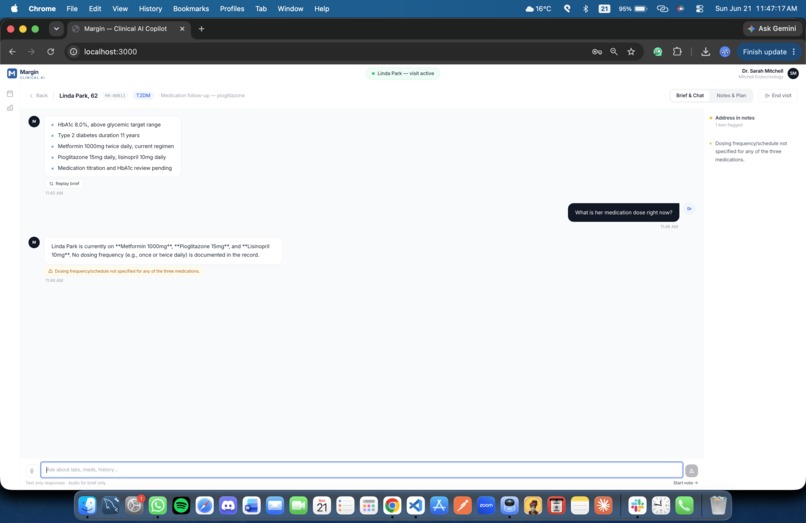Open the Bookmarks menu
The image size is (806, 523).
point(191,9)
